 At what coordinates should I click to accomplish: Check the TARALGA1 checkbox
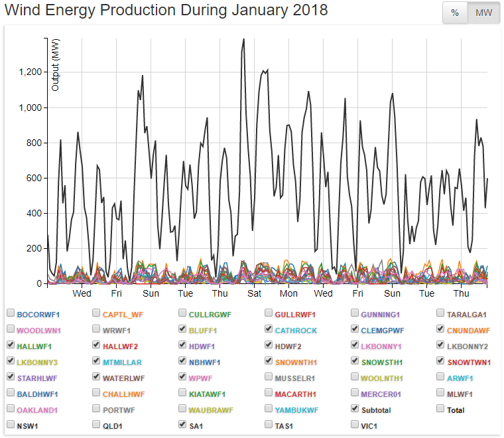(x=441, y=314)
